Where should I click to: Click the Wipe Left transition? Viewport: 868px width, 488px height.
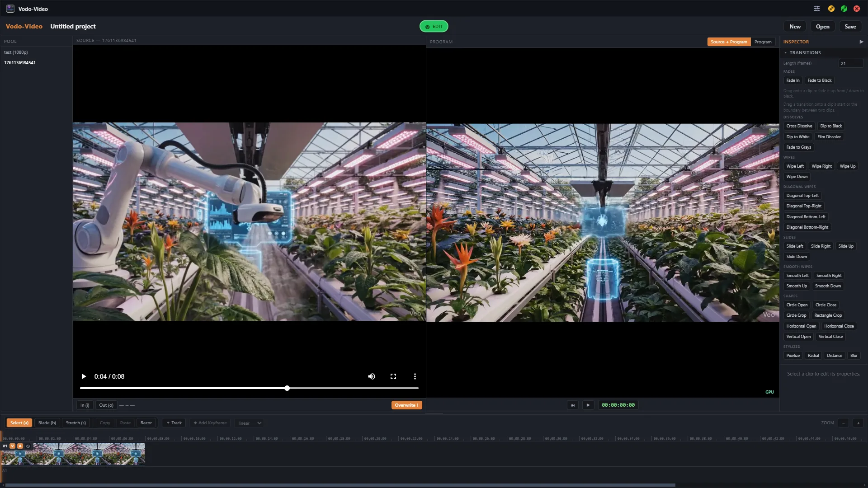(795, 166)
